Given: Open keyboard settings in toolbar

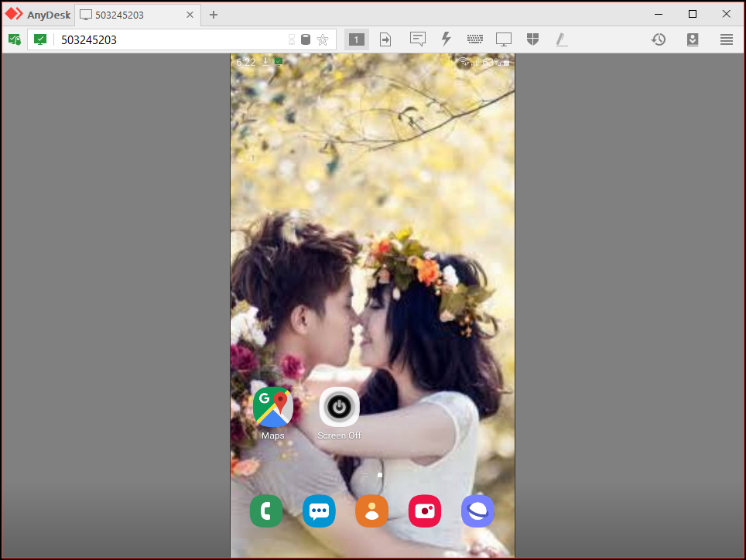Looking at the screenshot, I should (475, 39).
